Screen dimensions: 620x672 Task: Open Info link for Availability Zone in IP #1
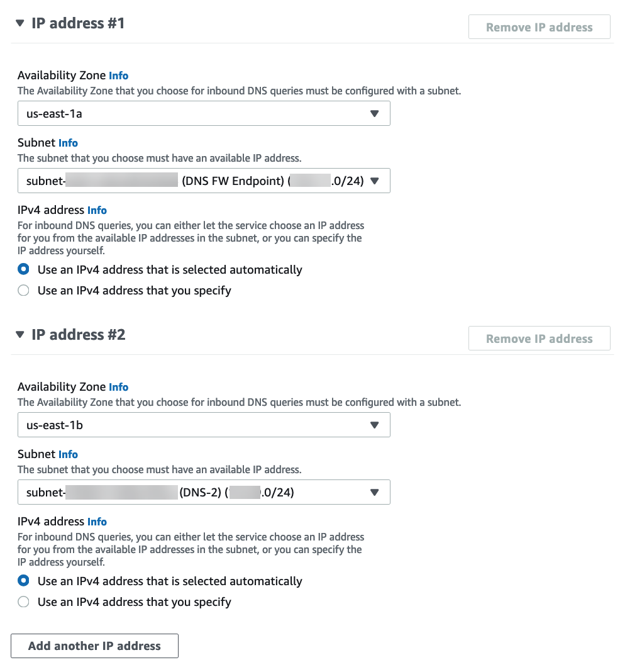[x=118, y=76]
